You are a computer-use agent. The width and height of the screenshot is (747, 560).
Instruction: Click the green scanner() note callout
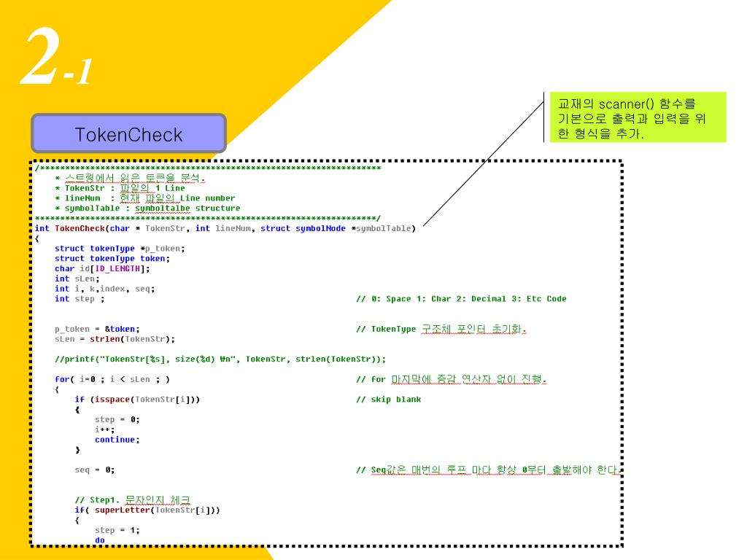pos(638,117)
